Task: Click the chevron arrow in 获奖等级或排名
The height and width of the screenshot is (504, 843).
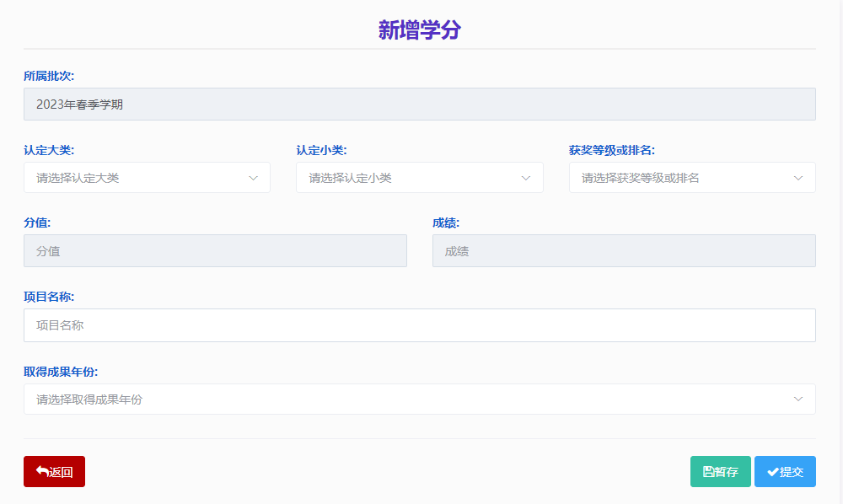Action: [x=798, y=178]
